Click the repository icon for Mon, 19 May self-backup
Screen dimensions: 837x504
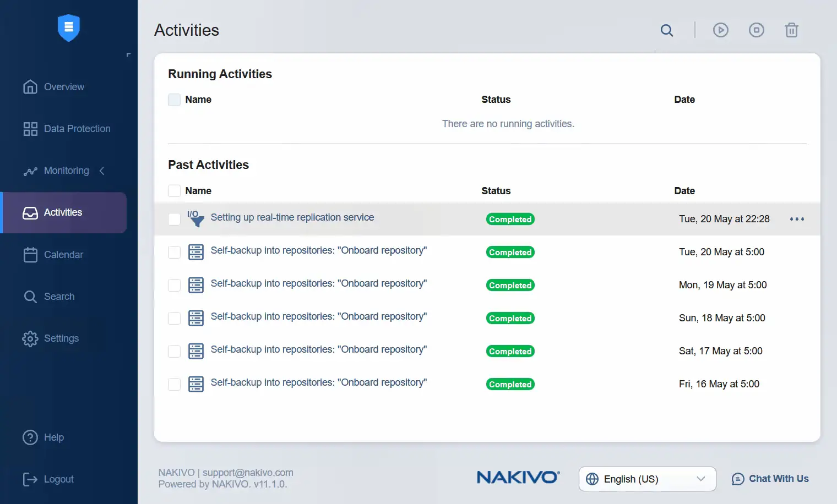[x=196, y=285]
